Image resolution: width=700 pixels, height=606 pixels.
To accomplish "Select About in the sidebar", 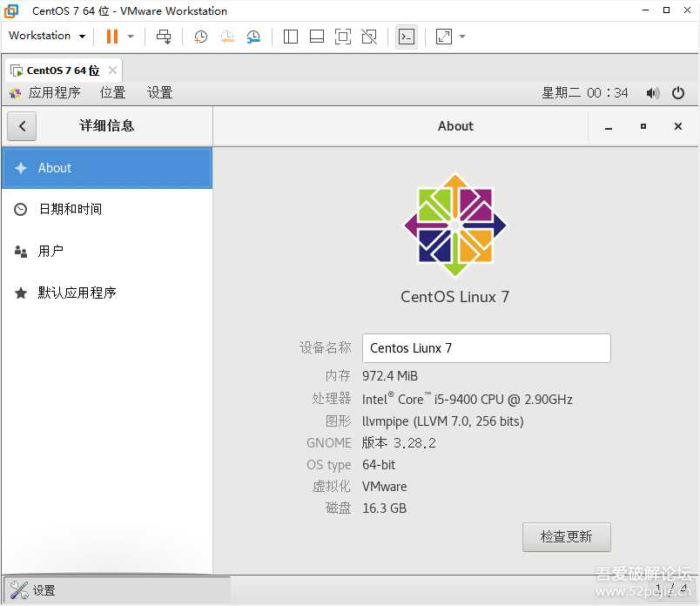I will (x=107, y=168).
